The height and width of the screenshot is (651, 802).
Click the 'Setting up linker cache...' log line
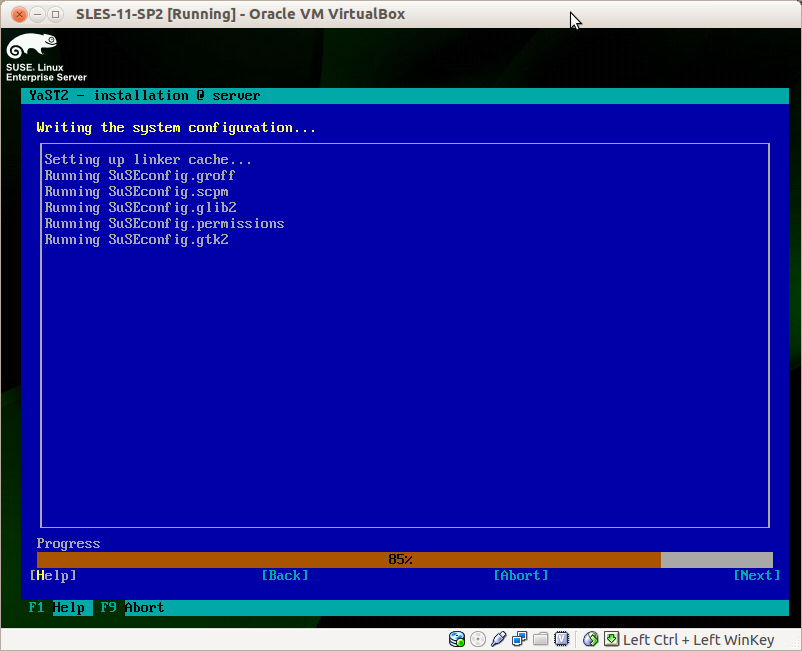[148, 160]
